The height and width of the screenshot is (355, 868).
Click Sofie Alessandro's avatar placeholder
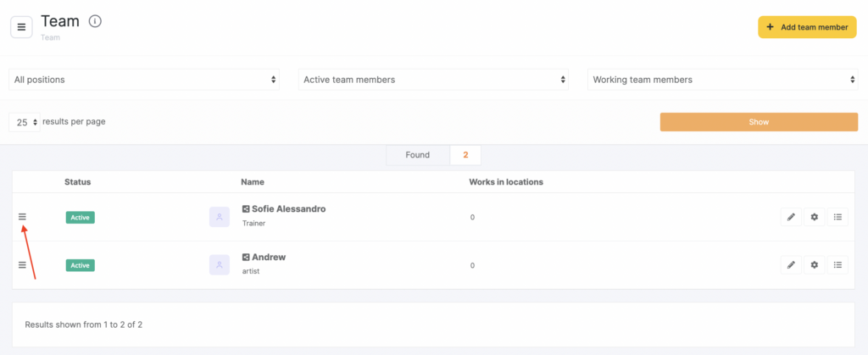coord(220,217)
